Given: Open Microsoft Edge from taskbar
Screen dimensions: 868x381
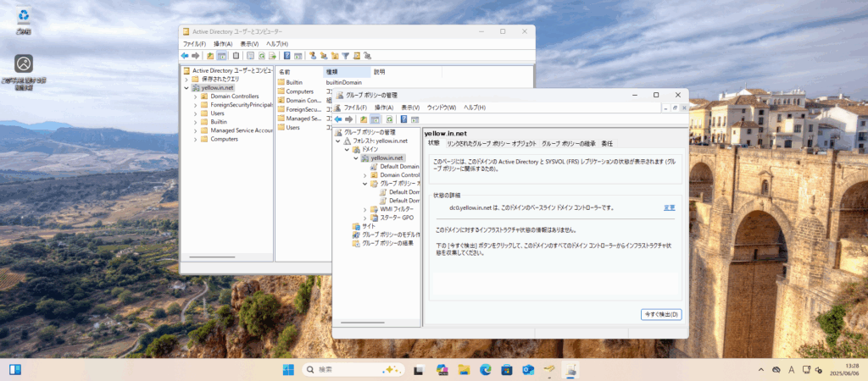Looking at the screenshot, I should coord(486,369).
